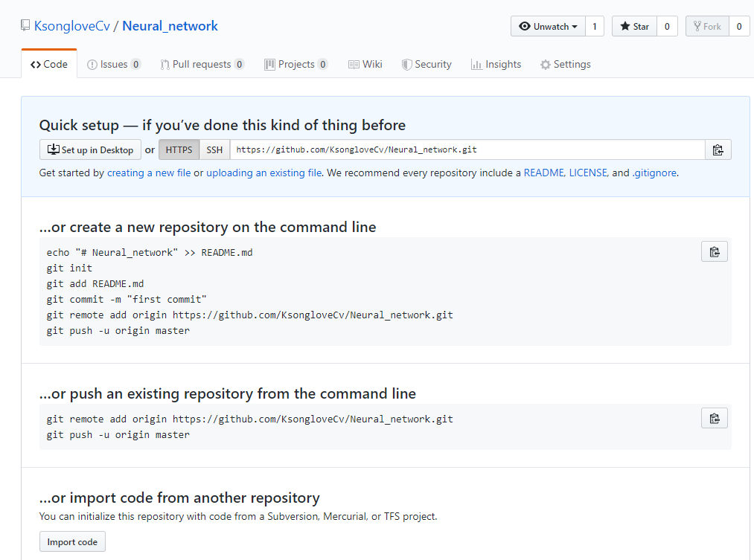
Task: Switch clone URL to SSH
Action: pos(214,149)
